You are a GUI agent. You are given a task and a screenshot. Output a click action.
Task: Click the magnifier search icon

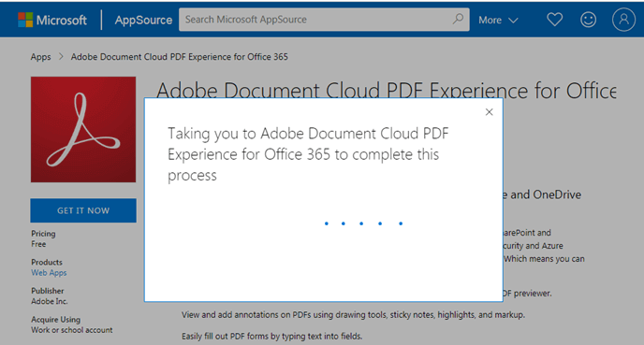pyautogui.click(x=458, y=19)
